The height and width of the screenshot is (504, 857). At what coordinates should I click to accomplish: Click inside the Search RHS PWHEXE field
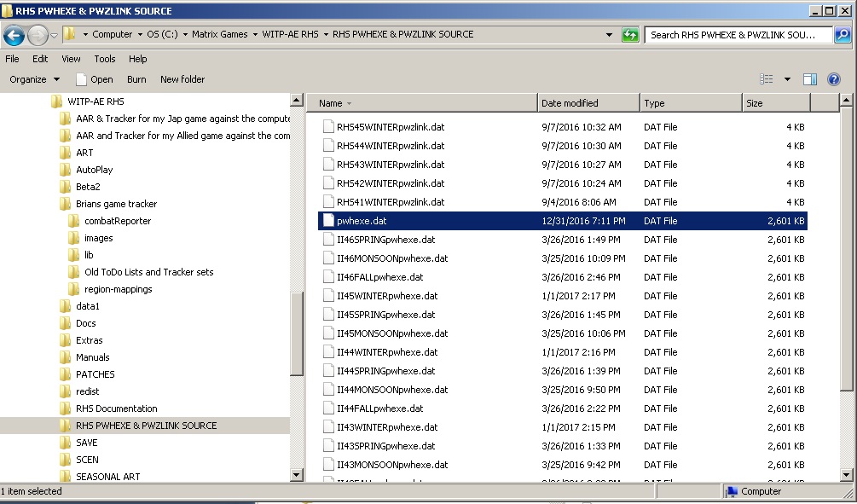click(x=738, y=35)
